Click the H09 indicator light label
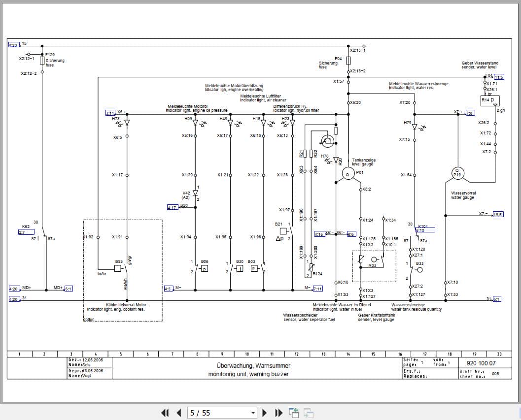 (x=188, y=119)
